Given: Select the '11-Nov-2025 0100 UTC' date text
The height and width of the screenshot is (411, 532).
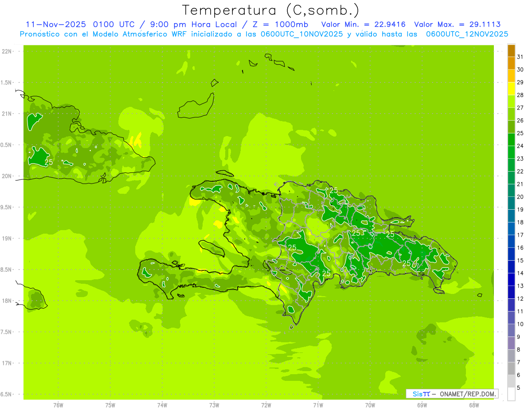Looking at the screenshot, I should coord(80,24).
